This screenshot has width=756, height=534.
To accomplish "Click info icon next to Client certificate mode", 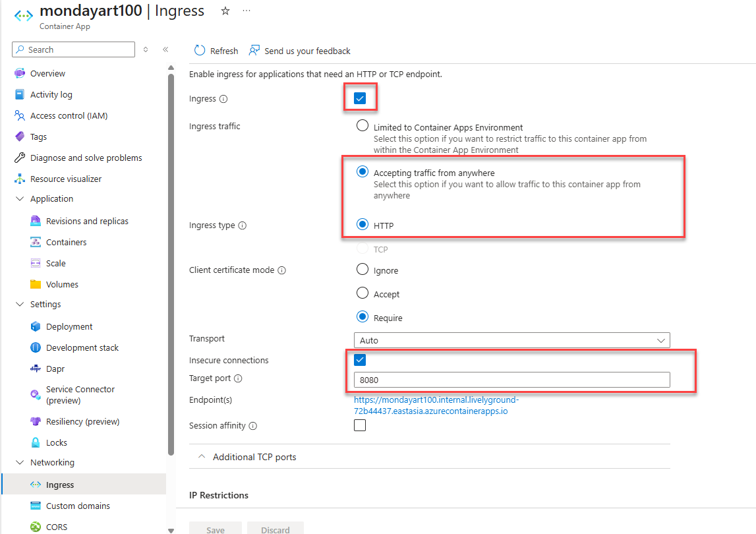I will (x=281, y=270).
